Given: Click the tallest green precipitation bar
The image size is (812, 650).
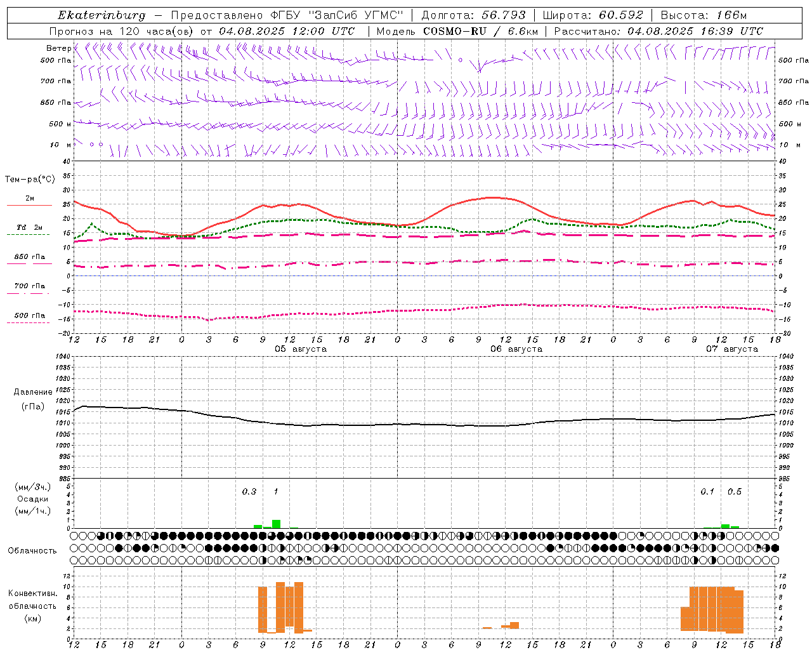Looking at the screenshot, I should point(276,524).
